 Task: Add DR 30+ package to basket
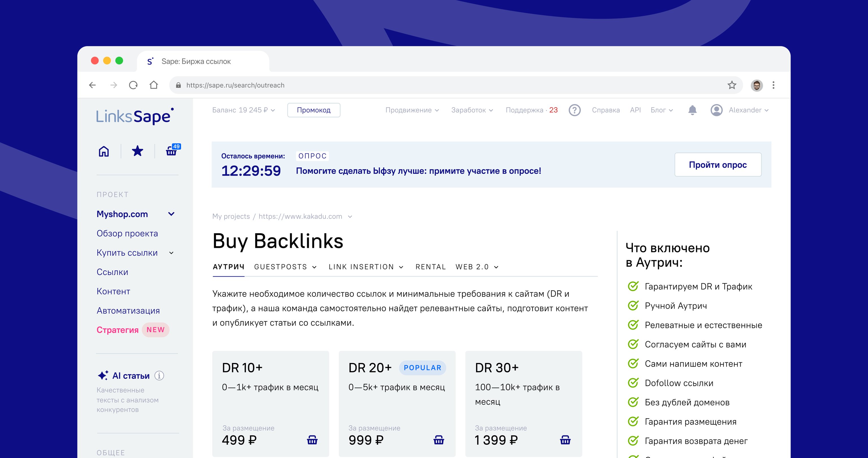point(565,440)
